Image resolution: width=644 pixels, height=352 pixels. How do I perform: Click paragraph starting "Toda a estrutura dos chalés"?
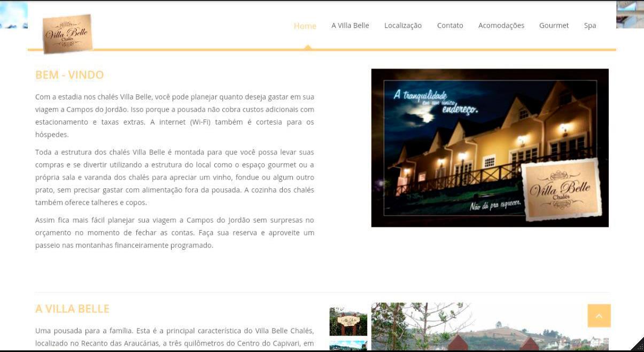point(175,178)
